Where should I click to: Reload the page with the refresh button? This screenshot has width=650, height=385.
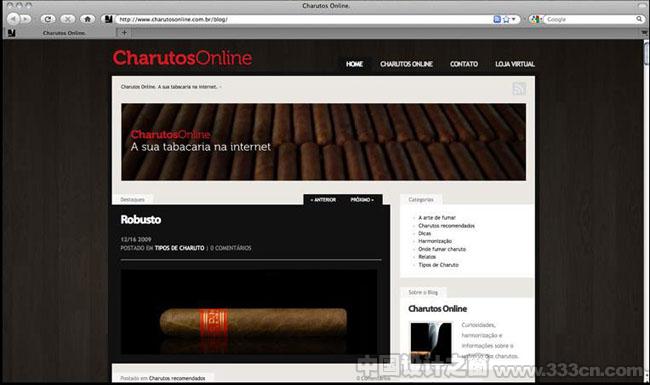coord(48,19)
